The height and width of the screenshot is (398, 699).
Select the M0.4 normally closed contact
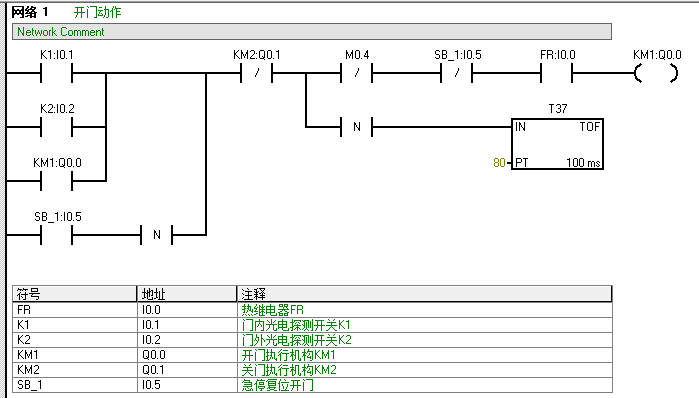click(x=357, y=73)
